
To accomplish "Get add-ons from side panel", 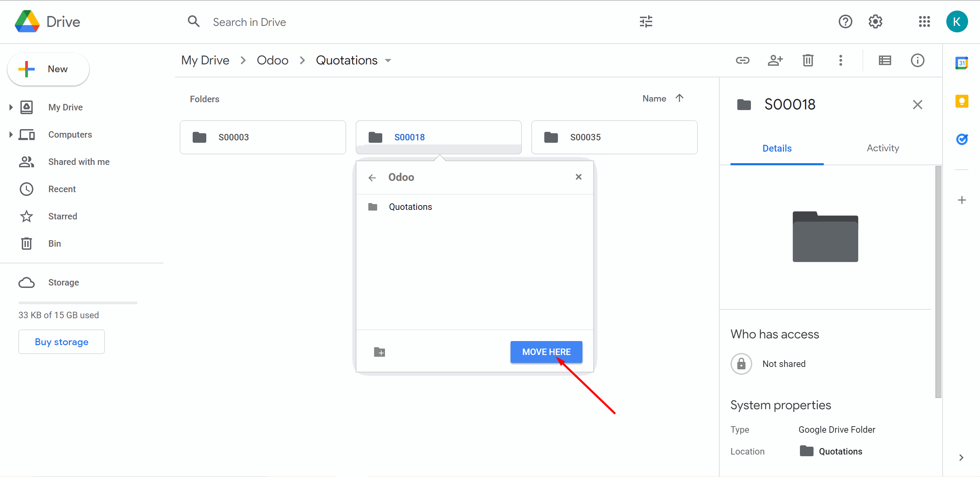I will click(961, 200).
